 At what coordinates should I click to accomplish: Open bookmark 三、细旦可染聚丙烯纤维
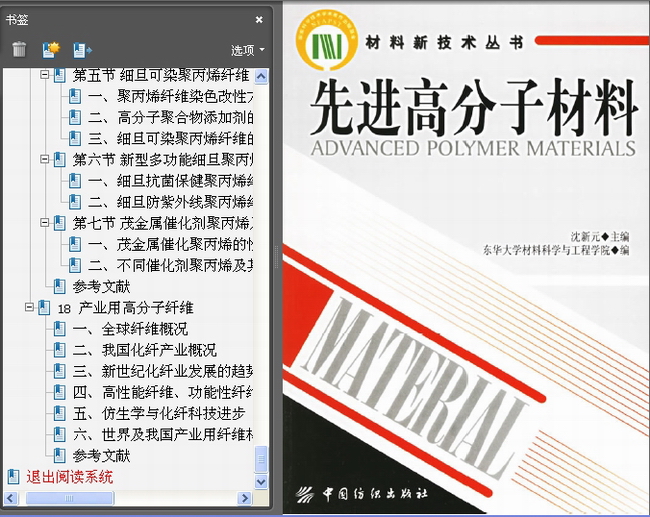(170, 139)
